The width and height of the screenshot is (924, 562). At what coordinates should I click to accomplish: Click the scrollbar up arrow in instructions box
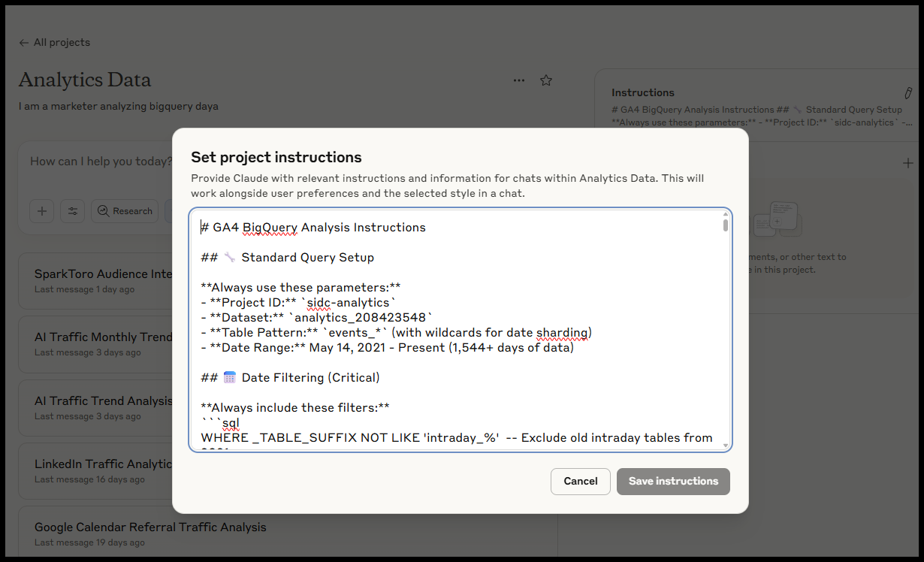coord(726,214)
